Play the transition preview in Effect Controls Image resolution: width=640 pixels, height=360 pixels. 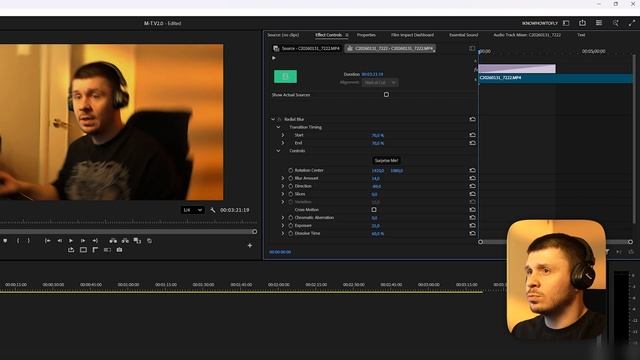(274, 58)
